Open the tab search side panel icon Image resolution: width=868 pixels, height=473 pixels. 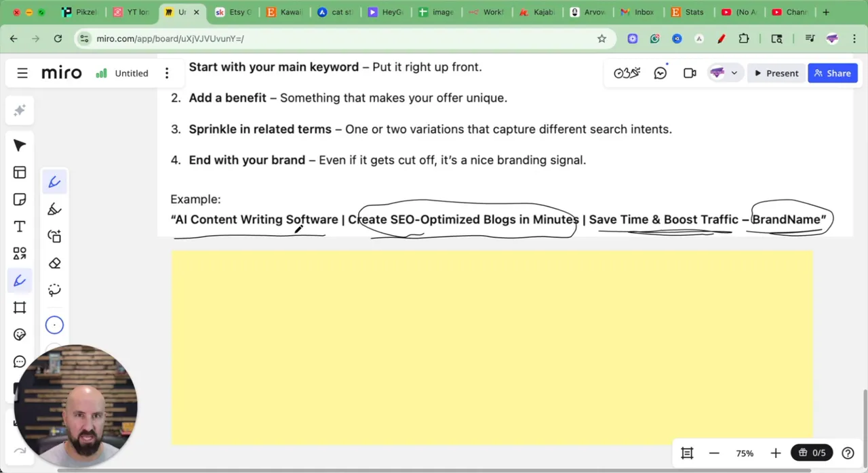776,39
